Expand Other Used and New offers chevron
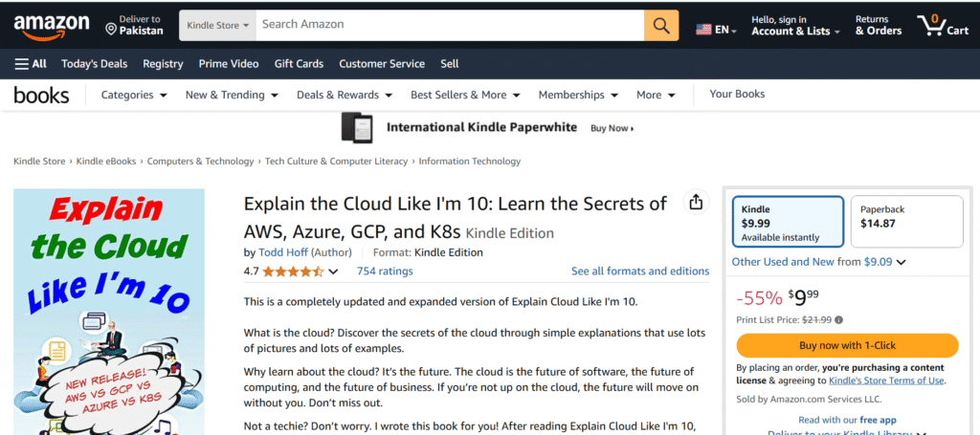 tap(901, 262)
